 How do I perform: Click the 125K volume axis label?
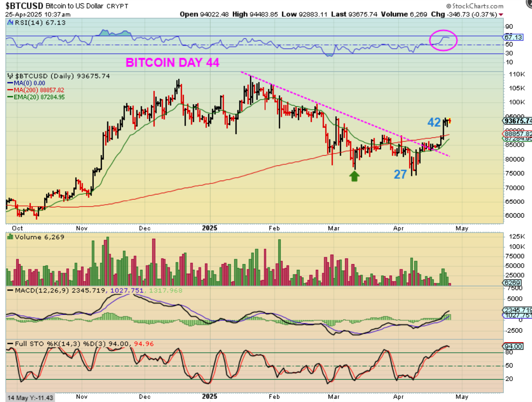pos(516,236)
